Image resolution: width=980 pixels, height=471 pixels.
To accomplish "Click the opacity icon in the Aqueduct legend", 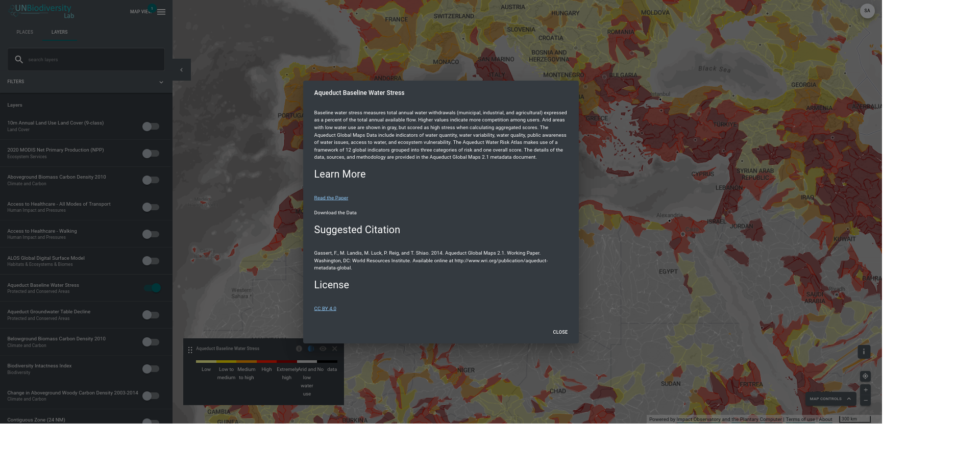I will click(x=311, y=349).
